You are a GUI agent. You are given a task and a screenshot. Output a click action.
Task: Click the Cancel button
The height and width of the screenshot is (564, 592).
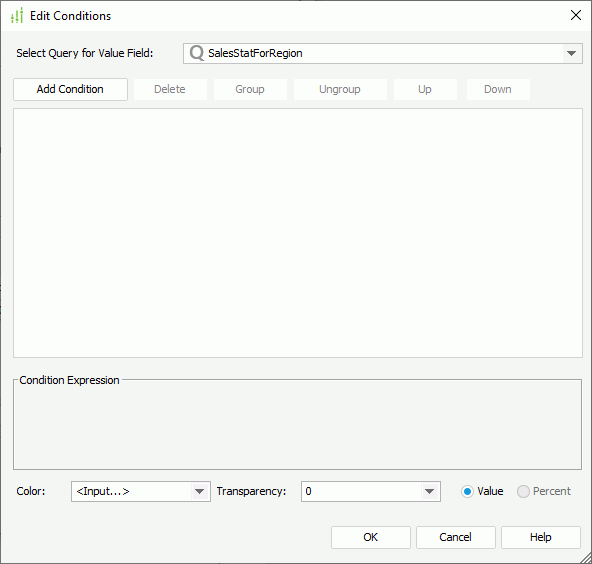click(x=456, y=537)
